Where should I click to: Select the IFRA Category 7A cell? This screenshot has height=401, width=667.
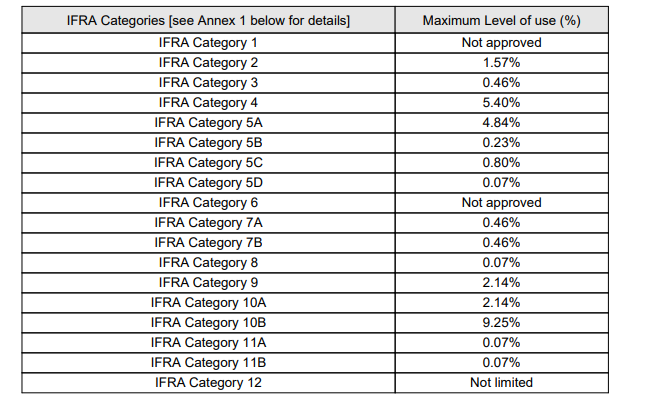pyautogui.click(x=208, y=223)
